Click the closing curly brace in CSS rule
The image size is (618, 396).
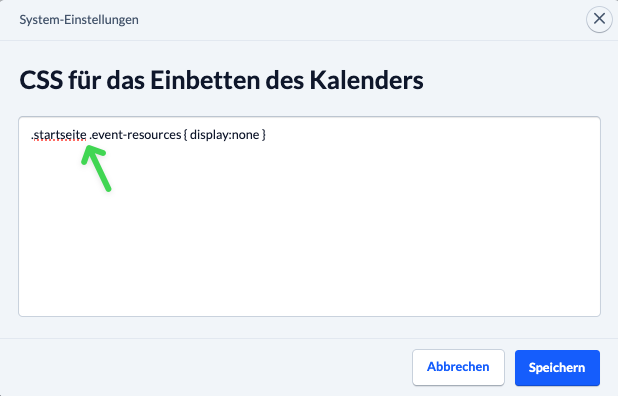point(264,135)
